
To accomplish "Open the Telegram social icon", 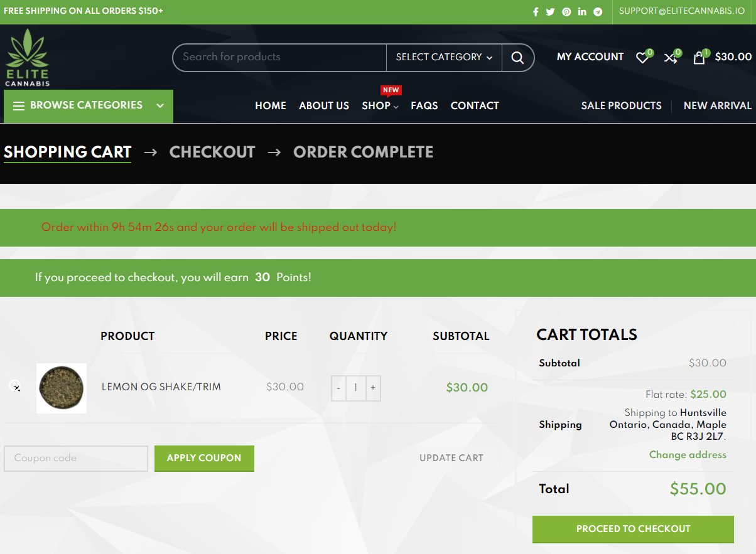I will pyautogui.click(x=598, y=12).
